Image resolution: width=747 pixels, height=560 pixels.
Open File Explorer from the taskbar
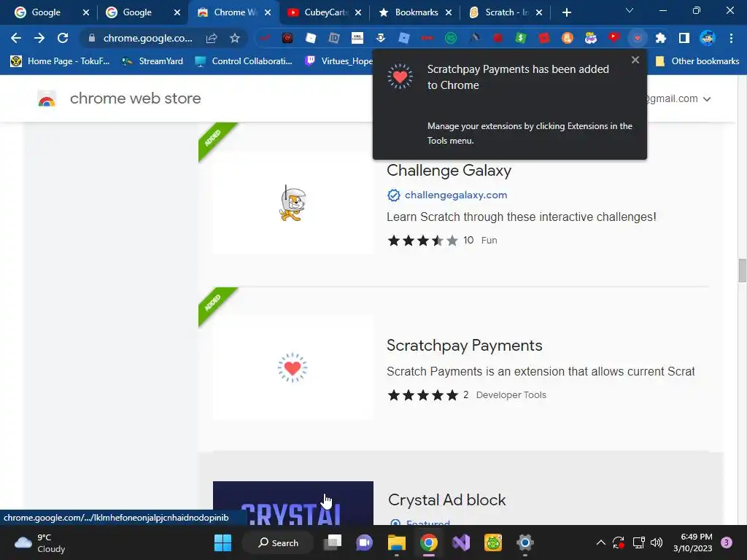pyautogui.click(x=396, y=542)
